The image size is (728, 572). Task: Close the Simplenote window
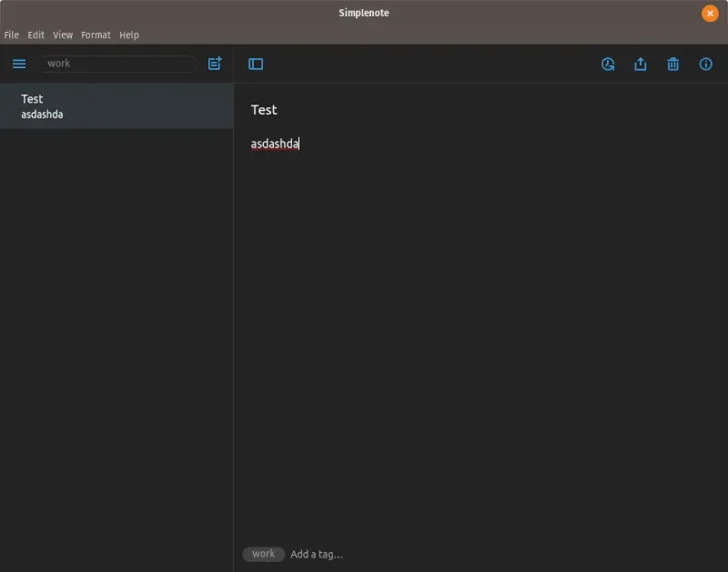click(710, 14)
